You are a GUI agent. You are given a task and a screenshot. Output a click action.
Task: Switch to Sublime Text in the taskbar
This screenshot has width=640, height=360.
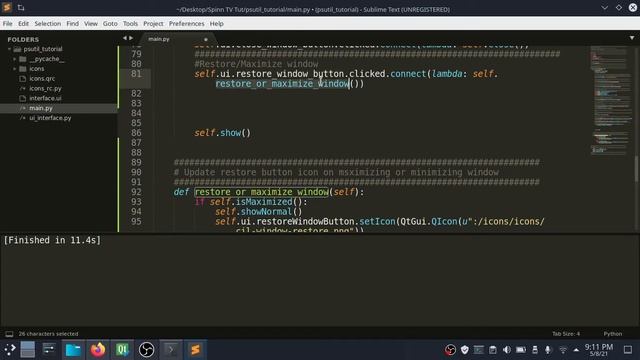click(195, 350)
